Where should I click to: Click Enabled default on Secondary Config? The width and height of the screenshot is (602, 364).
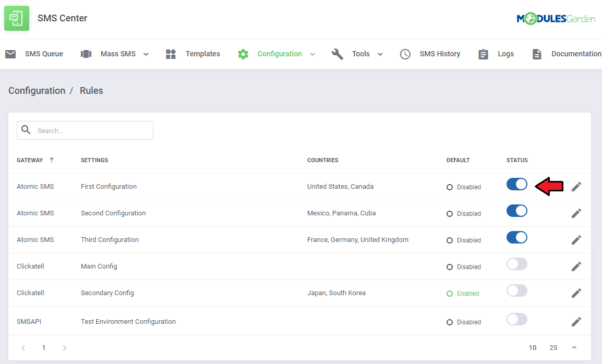463,294
